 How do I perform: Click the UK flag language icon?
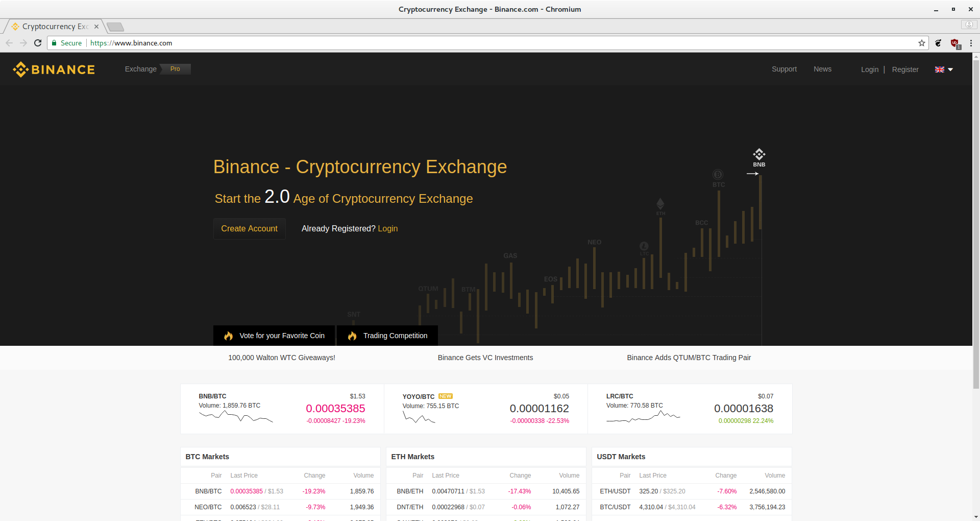click(x=940, y=69)
